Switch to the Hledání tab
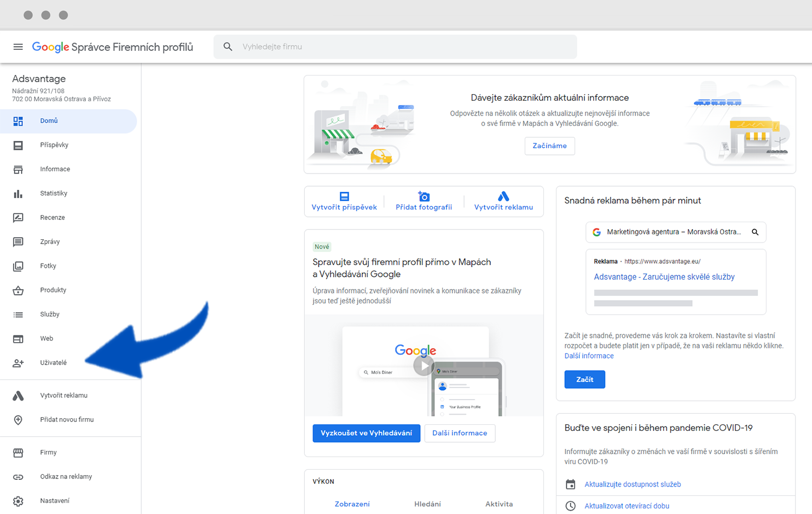Image resolution: width=812 pixels, height=514 pixels. tap(427, 504)
